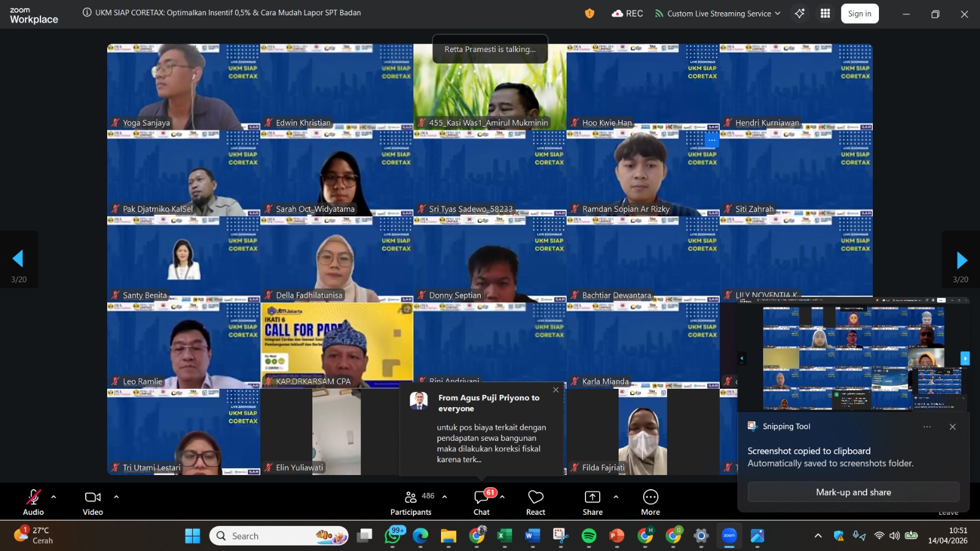Show hidden icons in the system tray

(x=818, y=536)
